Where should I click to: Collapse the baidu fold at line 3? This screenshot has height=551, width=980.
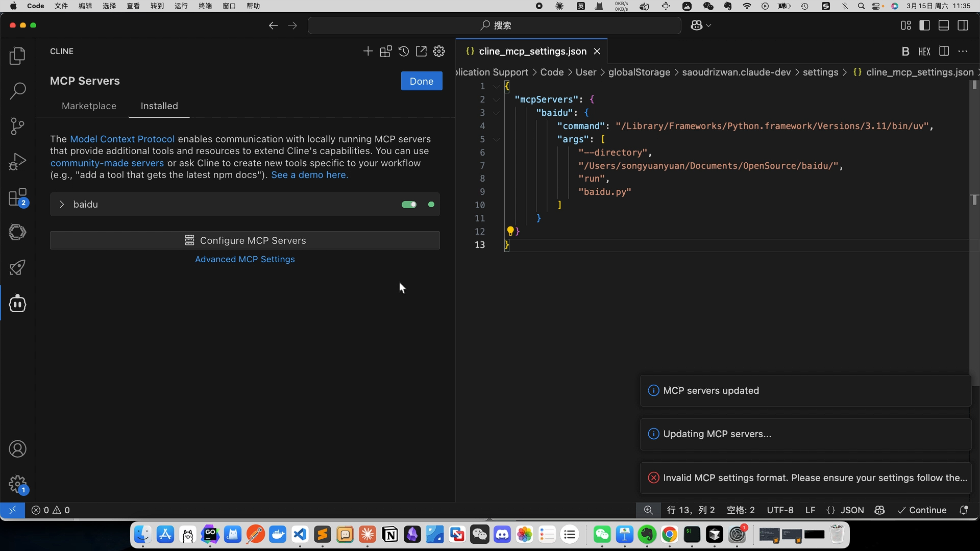pyautogui.click(x=496, y=113)
